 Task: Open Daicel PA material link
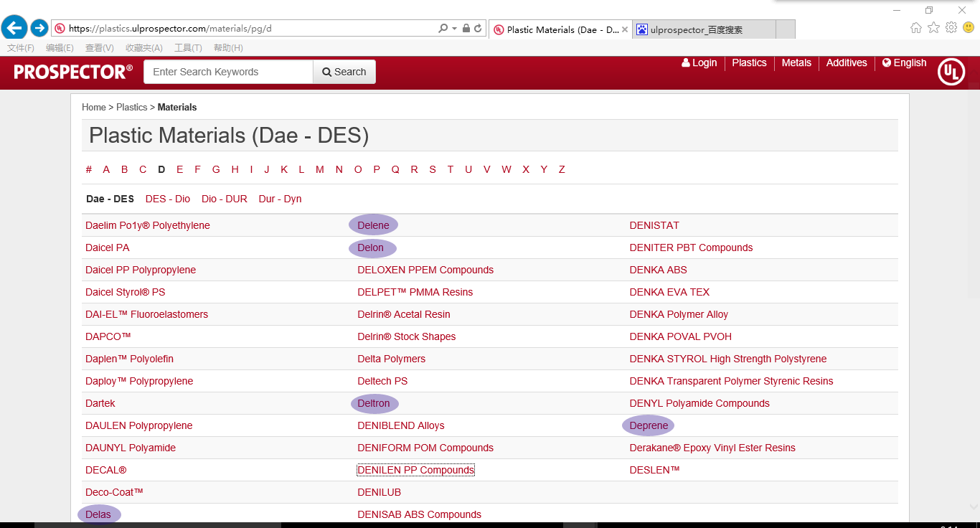pyautogui.click(x=108, y=247)
